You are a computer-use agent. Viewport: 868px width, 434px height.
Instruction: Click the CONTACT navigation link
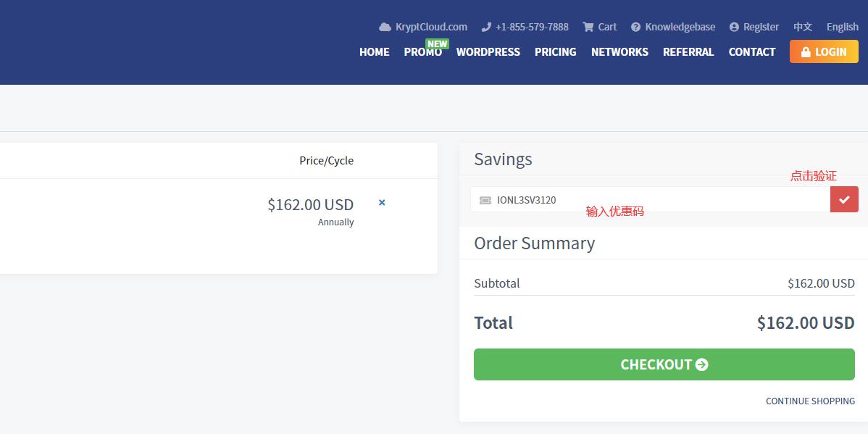point(752,52)
